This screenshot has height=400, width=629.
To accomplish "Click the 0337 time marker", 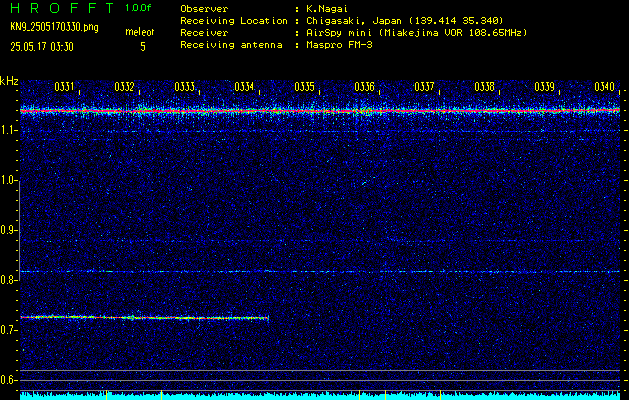I will 424,87.
